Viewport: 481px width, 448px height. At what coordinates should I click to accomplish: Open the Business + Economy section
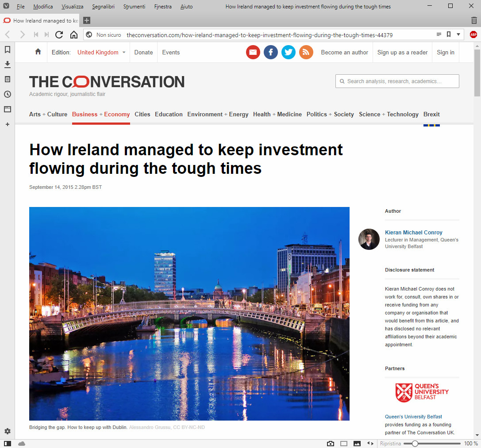(x=101, y=115)
